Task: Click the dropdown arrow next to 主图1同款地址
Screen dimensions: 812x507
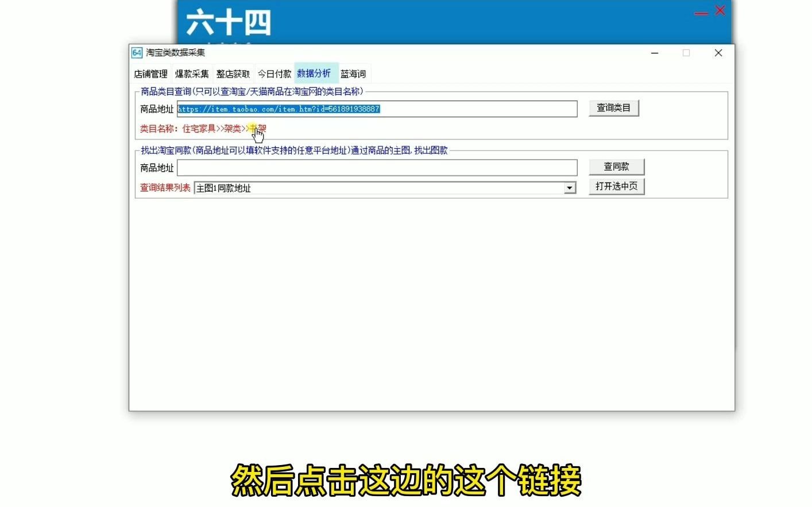Action: (x=569, y=188)
